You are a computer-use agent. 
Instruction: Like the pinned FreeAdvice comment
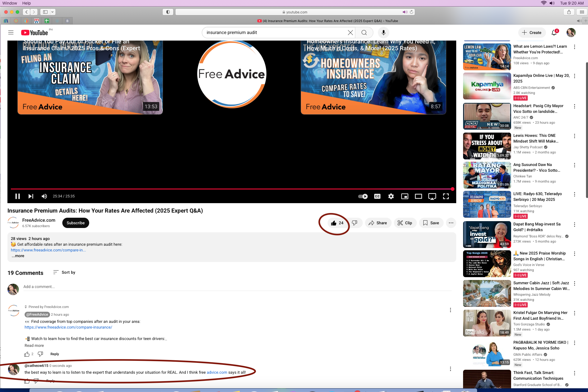click(27, 354)
